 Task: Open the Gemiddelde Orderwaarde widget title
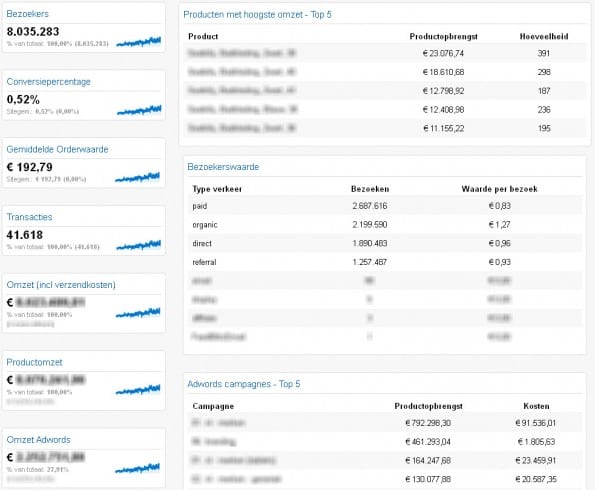(57, 149)
